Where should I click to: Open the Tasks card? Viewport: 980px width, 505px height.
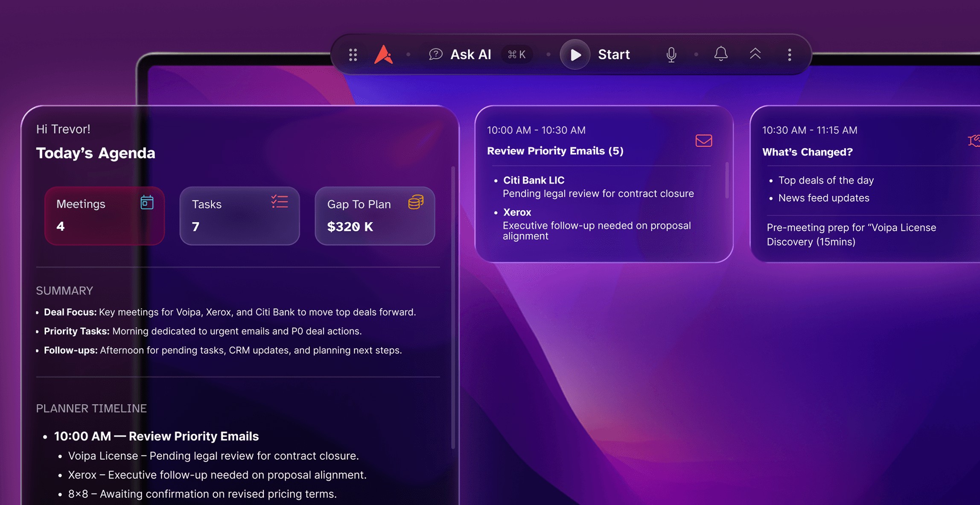239,216
